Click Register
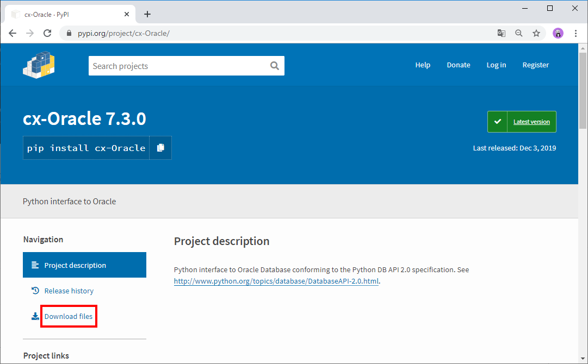The image size is (588, 364). point(535,65)
